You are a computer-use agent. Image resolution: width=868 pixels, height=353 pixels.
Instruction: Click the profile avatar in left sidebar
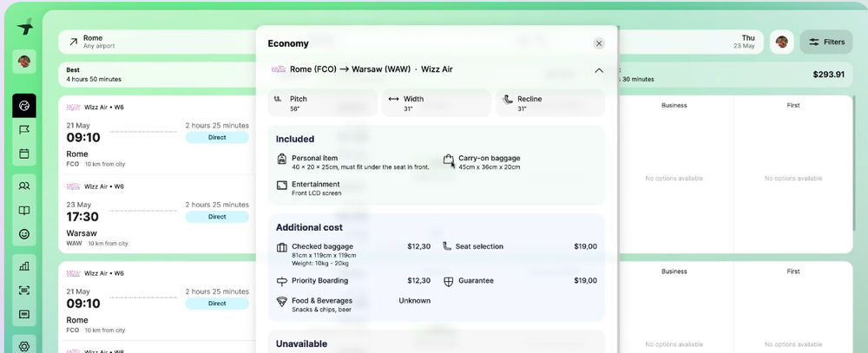point(24,61)
